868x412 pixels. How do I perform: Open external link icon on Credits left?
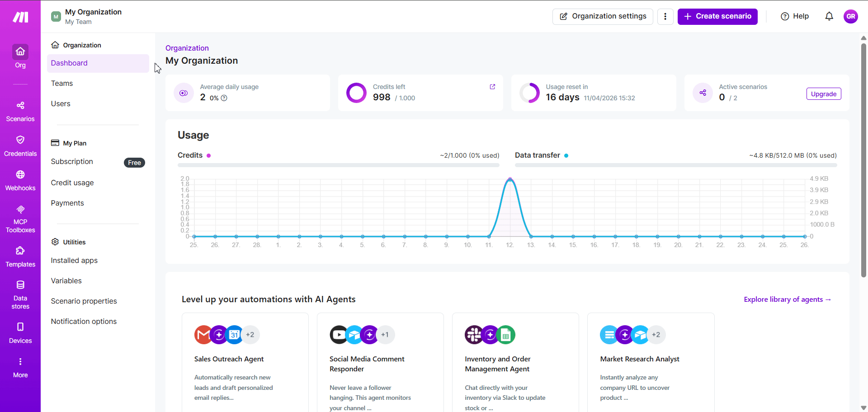point(492,87)
